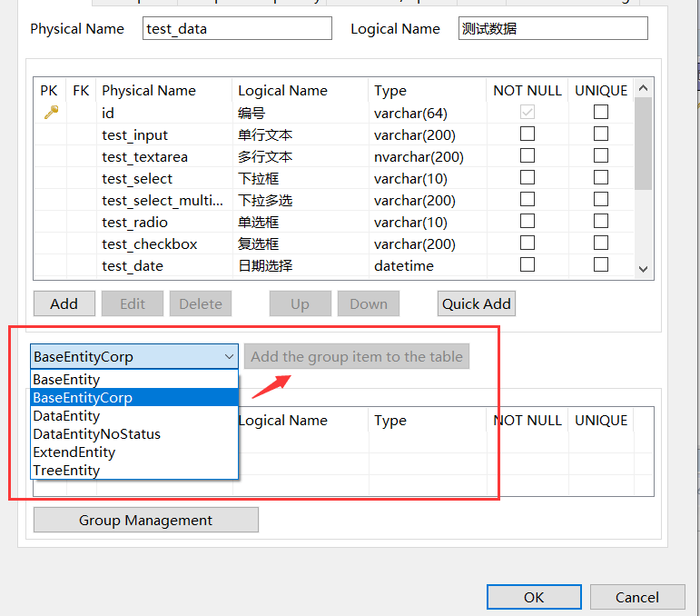Pick DataEntity from group list

[x=134, y=416]
